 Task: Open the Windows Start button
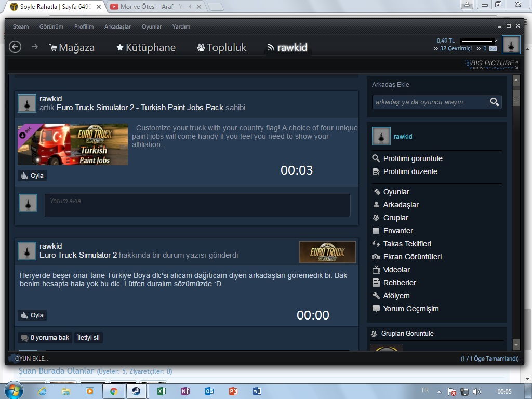pyautogui.click(x=14, y=391)
